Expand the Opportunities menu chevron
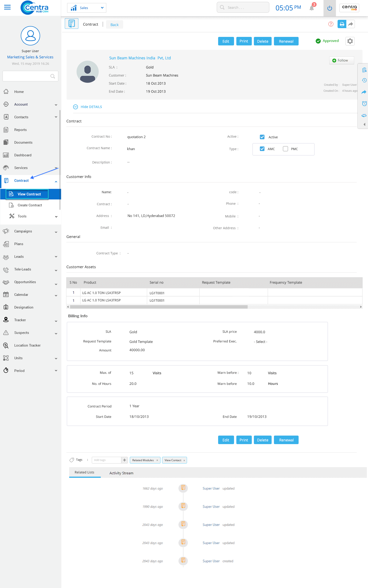Image resolution: width=368 pixels, height=588 pixels. point(56,284)
